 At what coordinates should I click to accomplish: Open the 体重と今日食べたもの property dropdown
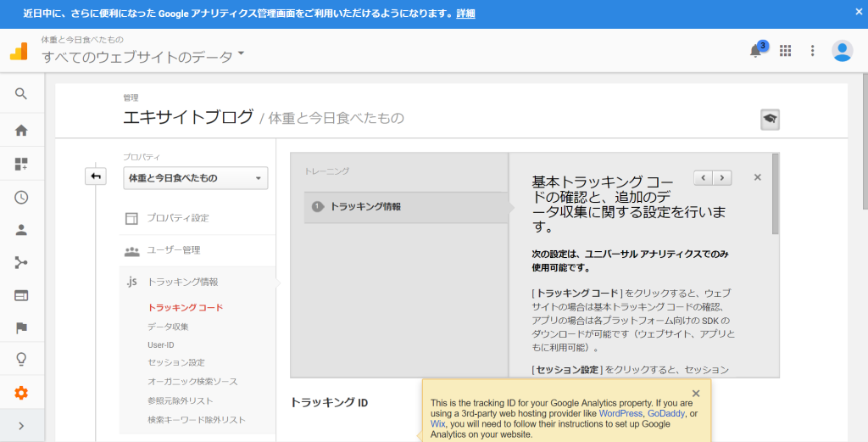pyautogui.click(x=196, y=178)
